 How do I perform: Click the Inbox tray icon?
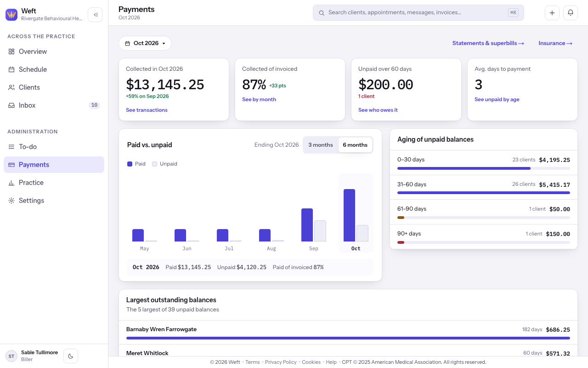(11, 105)
